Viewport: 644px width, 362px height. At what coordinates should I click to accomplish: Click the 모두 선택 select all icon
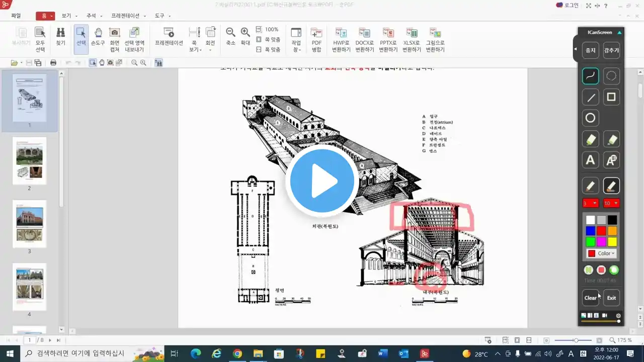40,39
